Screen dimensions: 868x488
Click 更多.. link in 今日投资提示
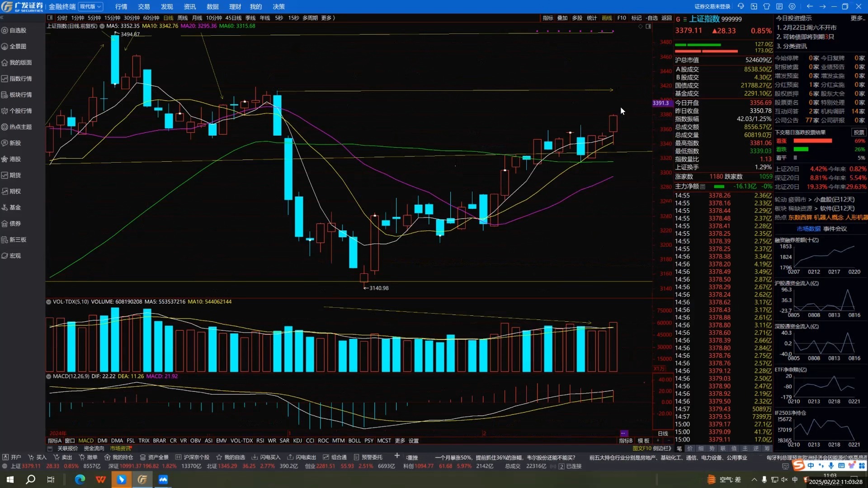pyautogui.click(x=858, y=18)
